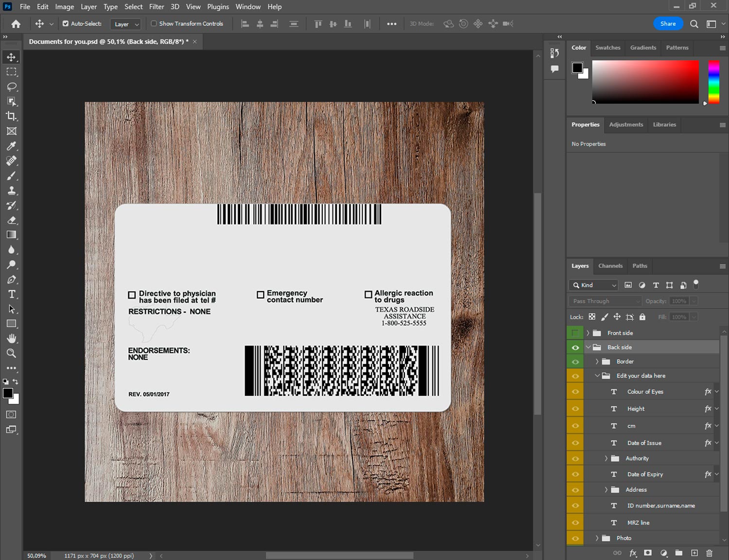The width and height of the screenshot is (729, 560).
Task: Click the trash icon in the Layers panel
Action: pyautogui.click(x=709, y=553)
